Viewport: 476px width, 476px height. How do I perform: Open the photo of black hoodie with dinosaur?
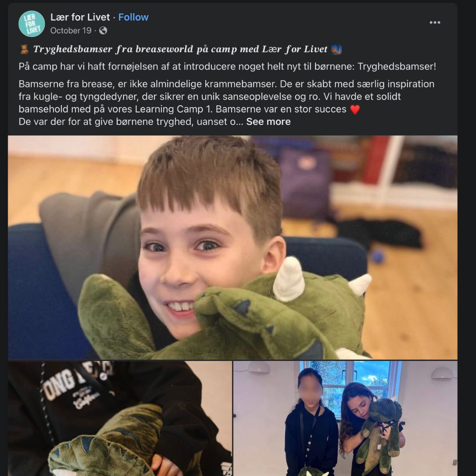coord(120,418)
